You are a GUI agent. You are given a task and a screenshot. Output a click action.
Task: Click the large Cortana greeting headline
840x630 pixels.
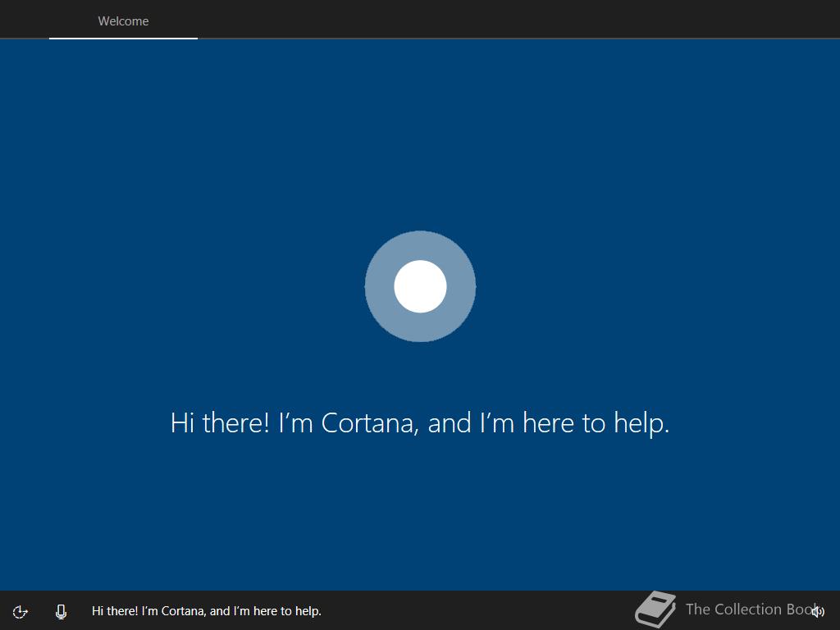click(420, 422)
